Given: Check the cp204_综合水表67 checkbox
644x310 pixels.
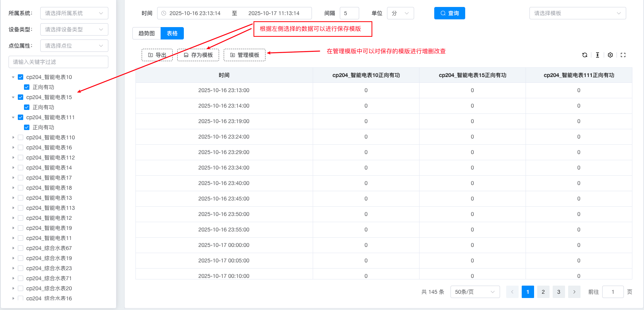Looking at the screenshot, I should tap(21, 248).
